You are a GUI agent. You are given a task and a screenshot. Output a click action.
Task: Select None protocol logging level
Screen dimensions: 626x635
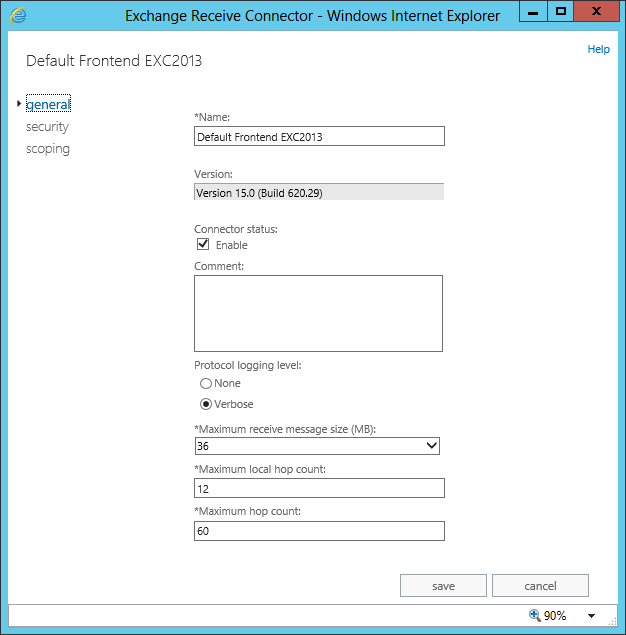point(206,383)
